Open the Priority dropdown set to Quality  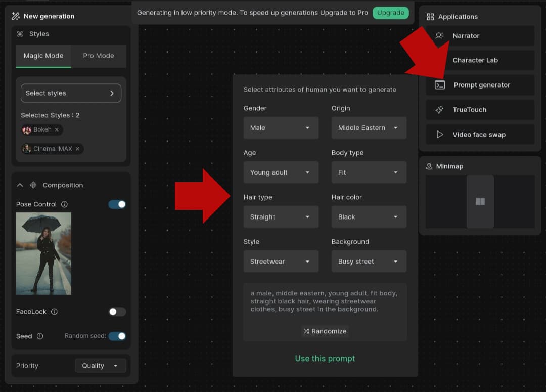pos(100,366)
